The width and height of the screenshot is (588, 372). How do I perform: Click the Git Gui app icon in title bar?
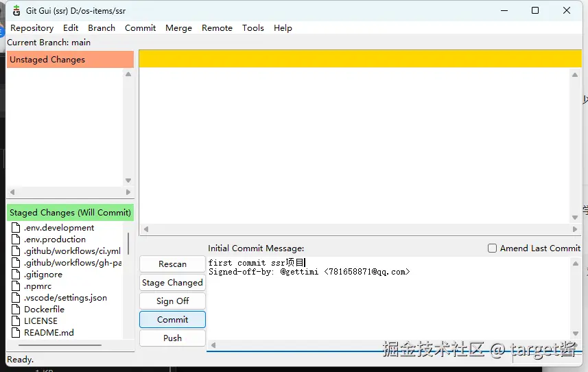click(x=16, y=11)
